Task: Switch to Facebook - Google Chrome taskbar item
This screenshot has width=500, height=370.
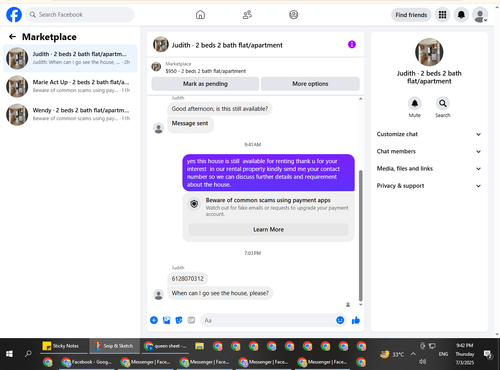Action: [87, 362]
